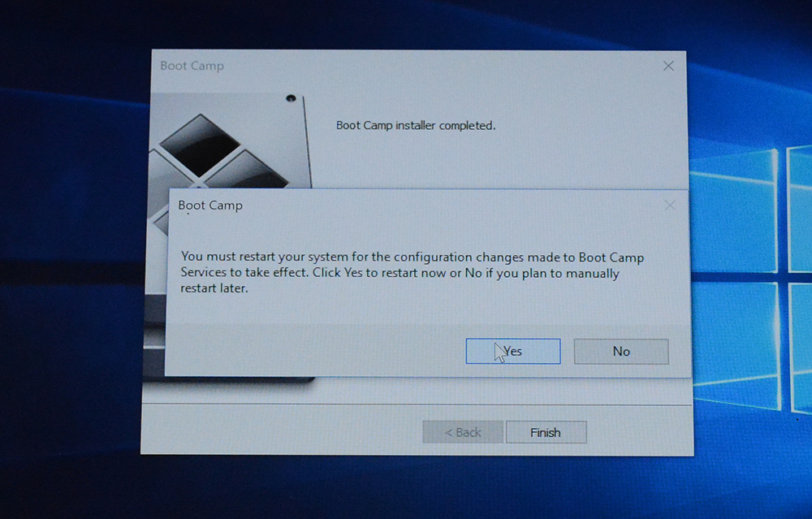Click Finish to exit the installer
The width and height of the screenshot is (812, 519).
point(546,431)
